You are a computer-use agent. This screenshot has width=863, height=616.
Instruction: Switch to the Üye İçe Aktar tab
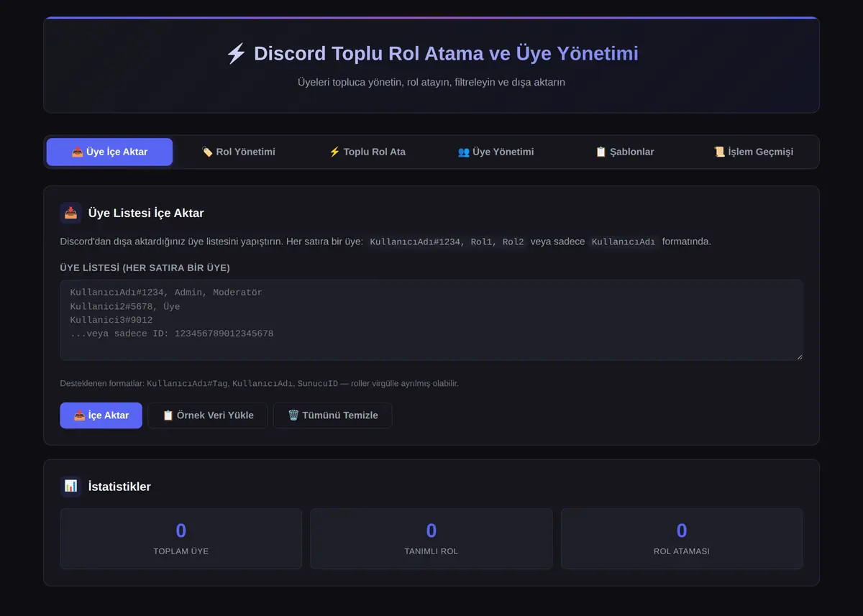(x=109, y=152)
